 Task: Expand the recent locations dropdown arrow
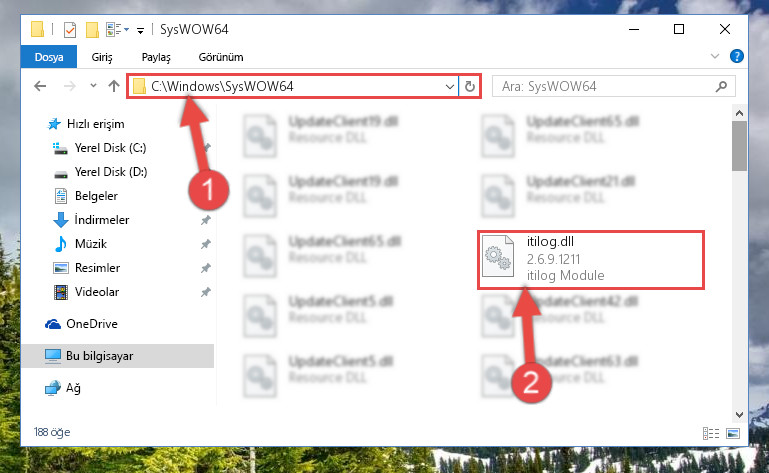pos(93,86)
